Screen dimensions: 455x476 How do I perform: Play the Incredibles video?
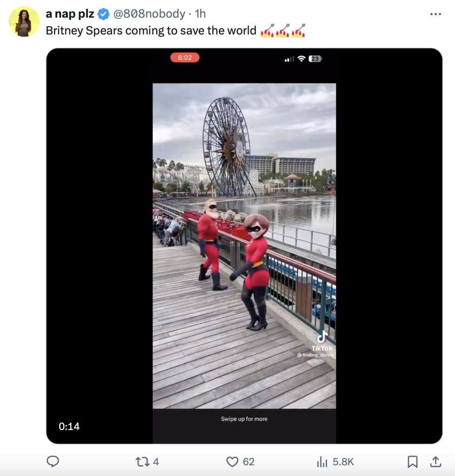click(x=244, y=245)
